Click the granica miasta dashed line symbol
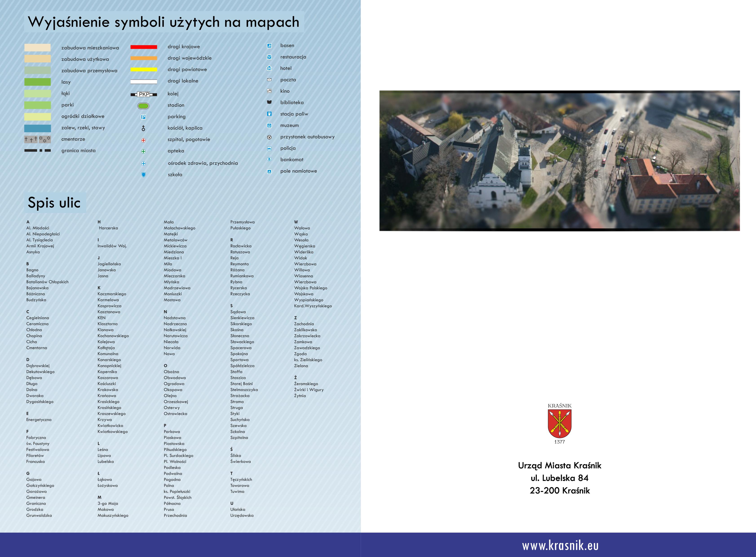The width and height of the screenshot is (756, 557). [x=38, y=151]
